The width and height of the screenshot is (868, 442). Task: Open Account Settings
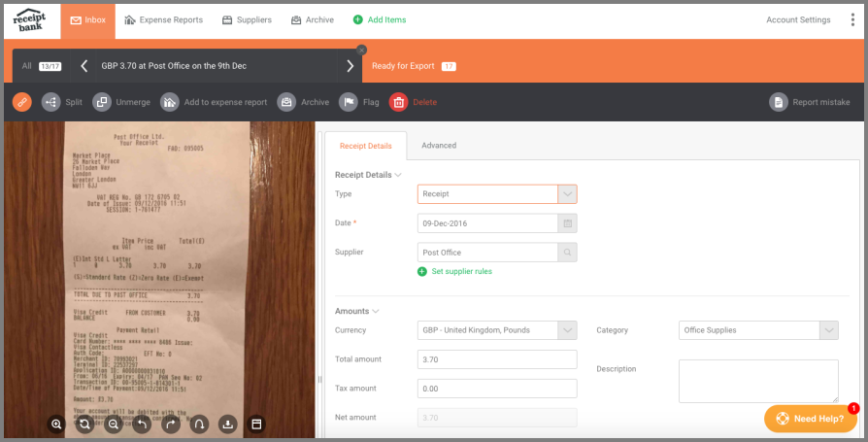coord(798,20)
